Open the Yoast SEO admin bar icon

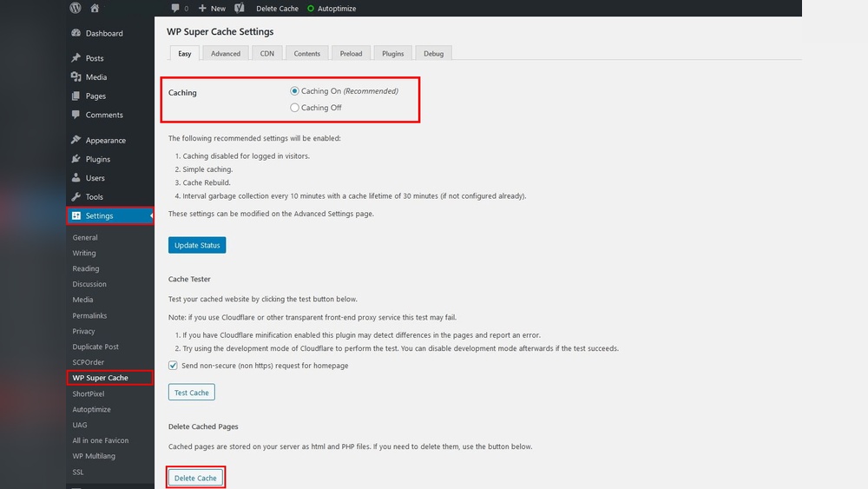point(240,8)
